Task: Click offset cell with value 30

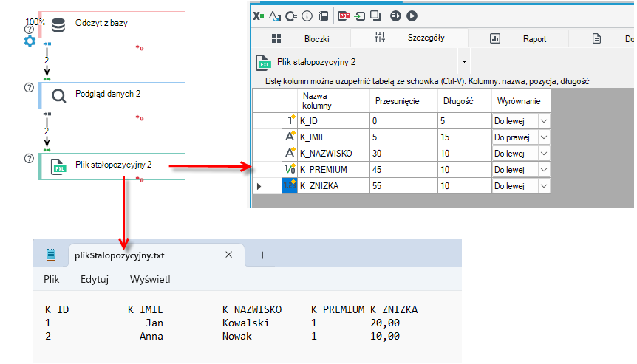Action: click(x=403, y=154)
